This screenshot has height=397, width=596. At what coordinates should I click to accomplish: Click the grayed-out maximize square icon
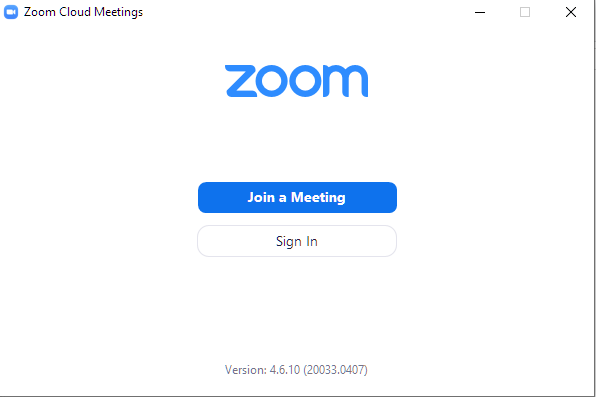525,12
